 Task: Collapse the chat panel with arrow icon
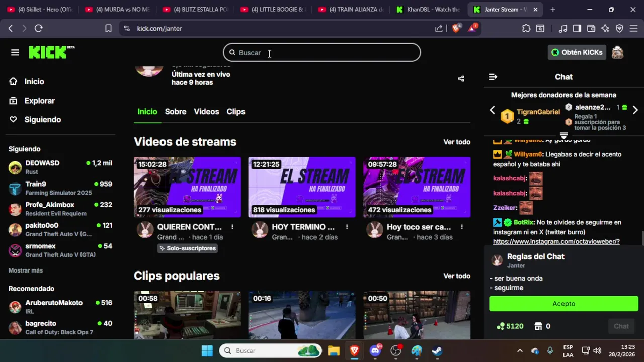(x=493, y=77)
